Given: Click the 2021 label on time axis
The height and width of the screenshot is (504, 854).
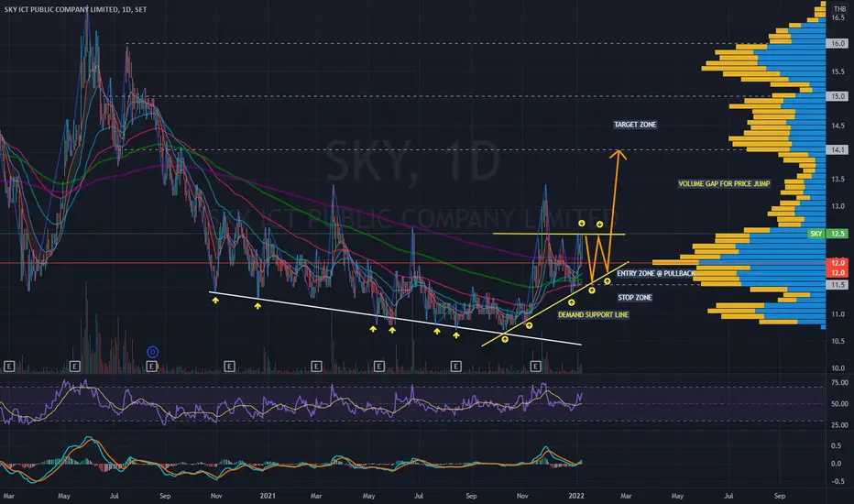Looking at the screenshot, I should (x=268, y=496).
